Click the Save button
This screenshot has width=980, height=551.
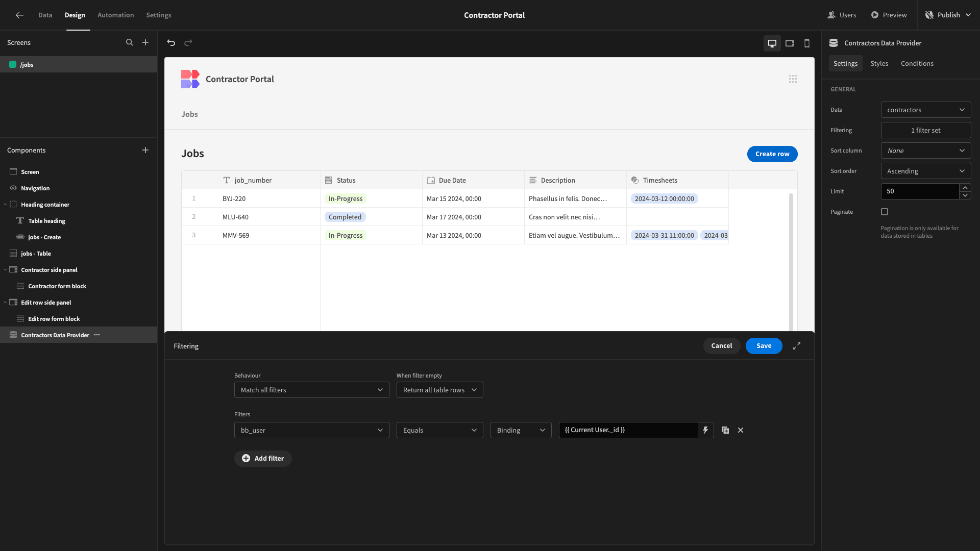[764, 346]
